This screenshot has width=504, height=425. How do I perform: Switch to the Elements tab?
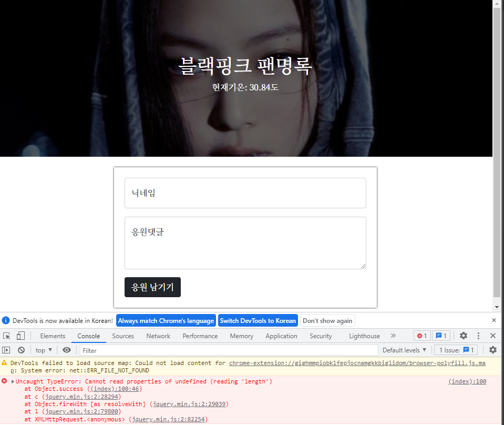53,336
